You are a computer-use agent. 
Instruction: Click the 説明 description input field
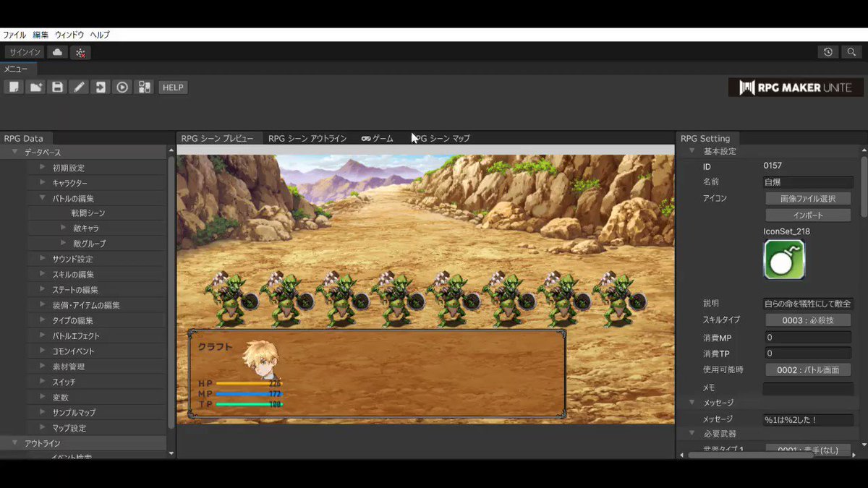point(808,304)
